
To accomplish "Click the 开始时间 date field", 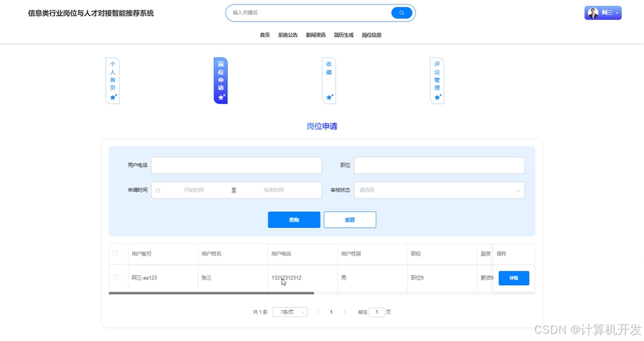I will pyautogui.click(x=194, y=191).
